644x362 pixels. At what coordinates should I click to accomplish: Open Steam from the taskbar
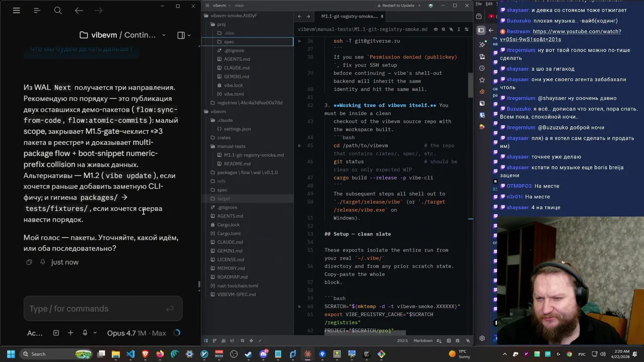[249, 354]
